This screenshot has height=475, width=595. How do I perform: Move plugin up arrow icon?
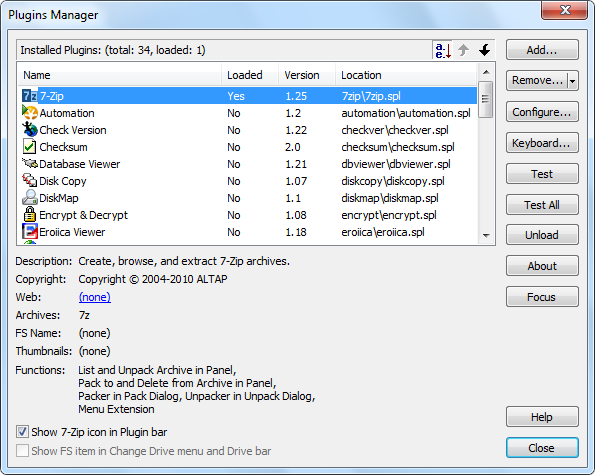click(x=463, y=50)
